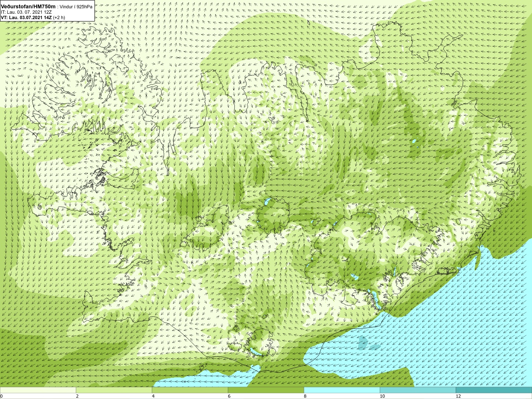Click the legend value 4
Screen dimensions: 532x399
[x=153, y=396]
